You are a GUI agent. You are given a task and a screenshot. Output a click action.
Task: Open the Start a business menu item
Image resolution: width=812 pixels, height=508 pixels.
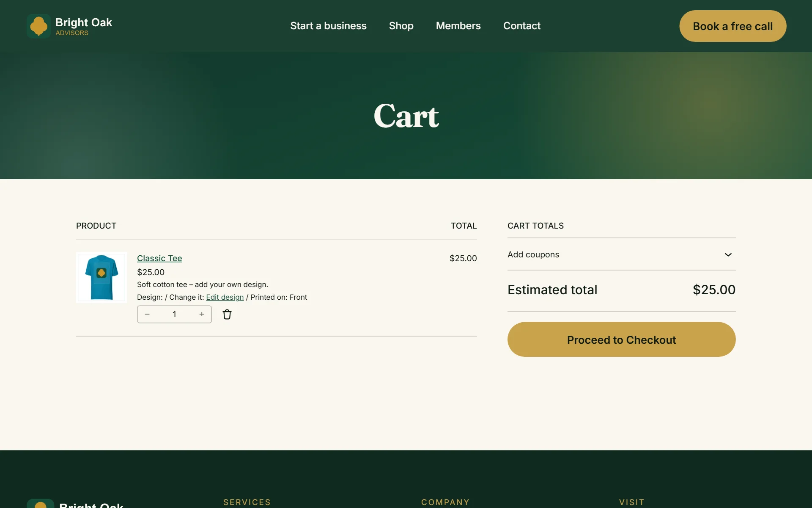[328, 26]
